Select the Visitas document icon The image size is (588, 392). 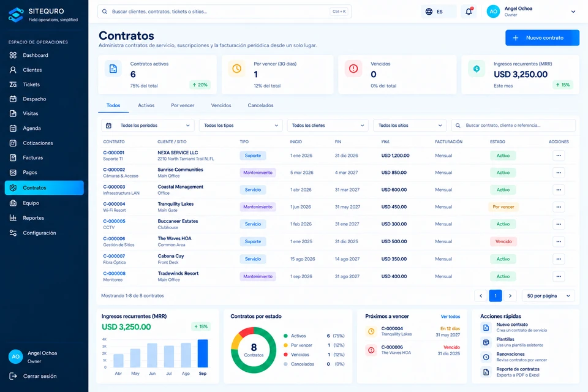coord(13,113)
